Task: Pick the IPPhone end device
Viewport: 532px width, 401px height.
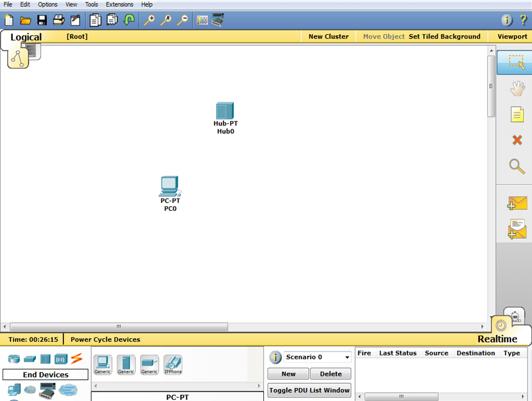Action: pyautogui.click(x=173, y=365)
